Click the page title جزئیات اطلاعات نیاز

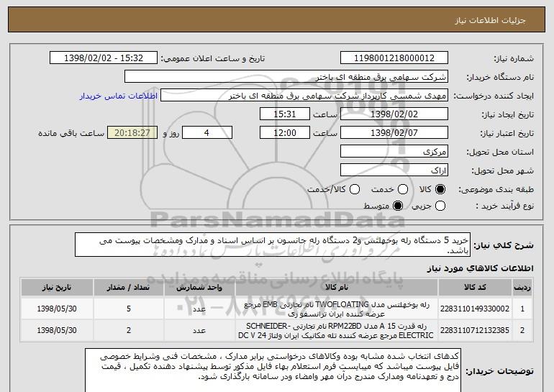click(x=491, y=20)
